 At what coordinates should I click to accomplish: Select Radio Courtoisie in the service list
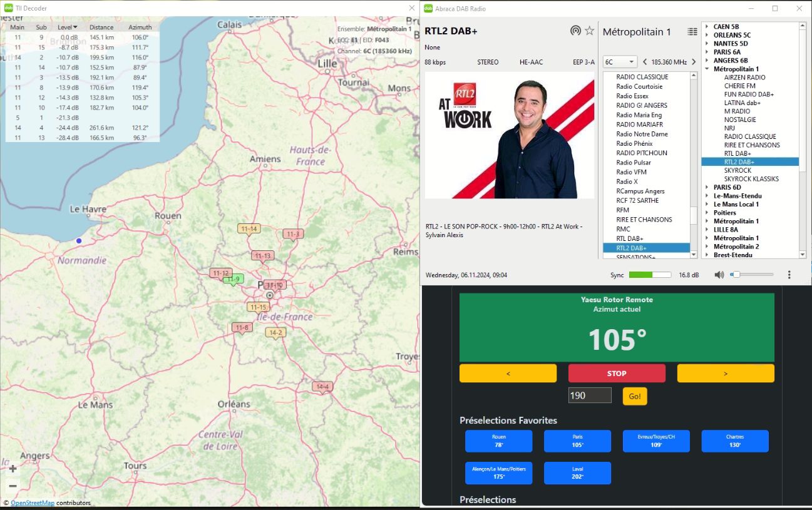[639, 86]
